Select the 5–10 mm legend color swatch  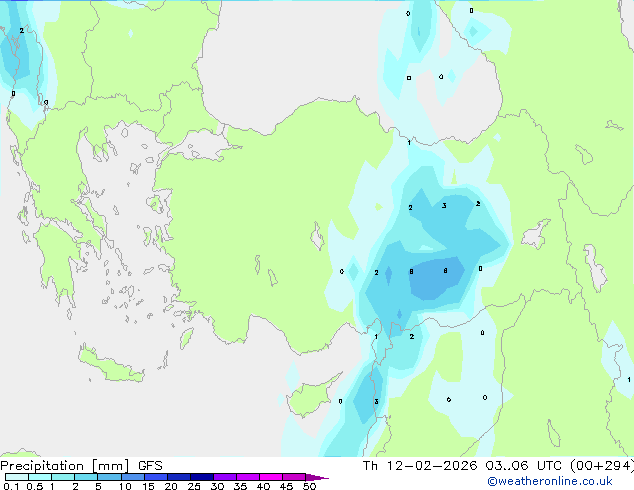coord(109,477)
